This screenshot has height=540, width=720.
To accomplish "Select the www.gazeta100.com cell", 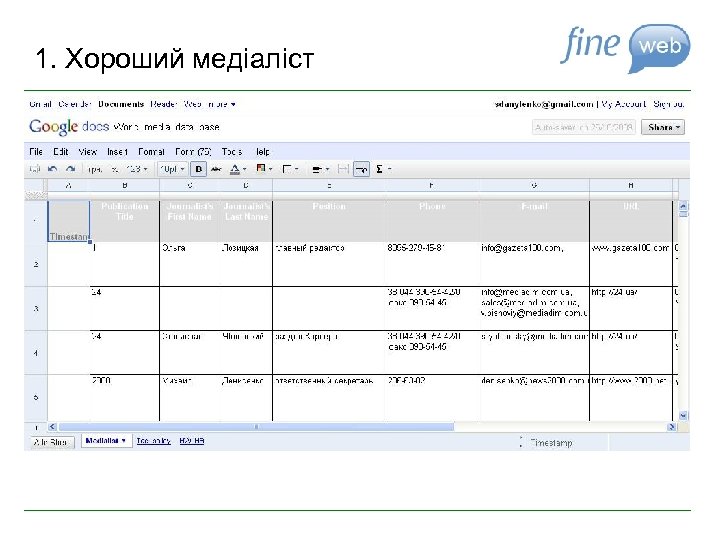I will (631, 264).
